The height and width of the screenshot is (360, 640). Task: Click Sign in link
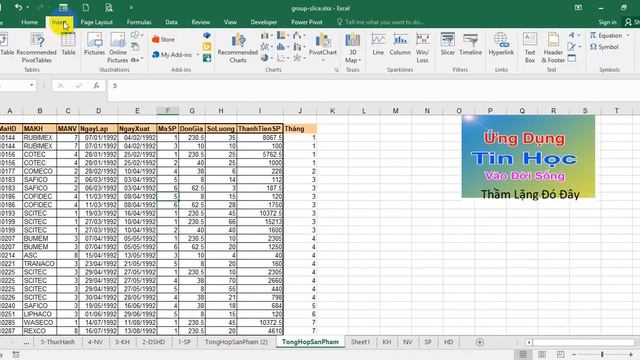tap(607, 22)
